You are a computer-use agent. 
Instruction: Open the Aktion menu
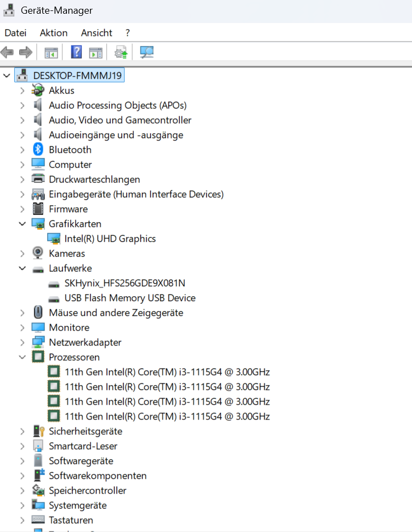point(54,33)
